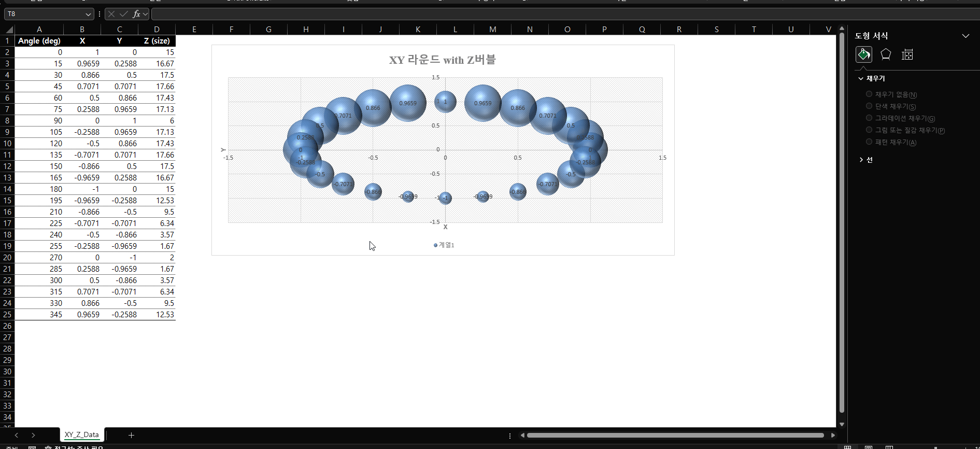Add a new sheet with plus icon
980x449 pixels.
coord(131,435)
